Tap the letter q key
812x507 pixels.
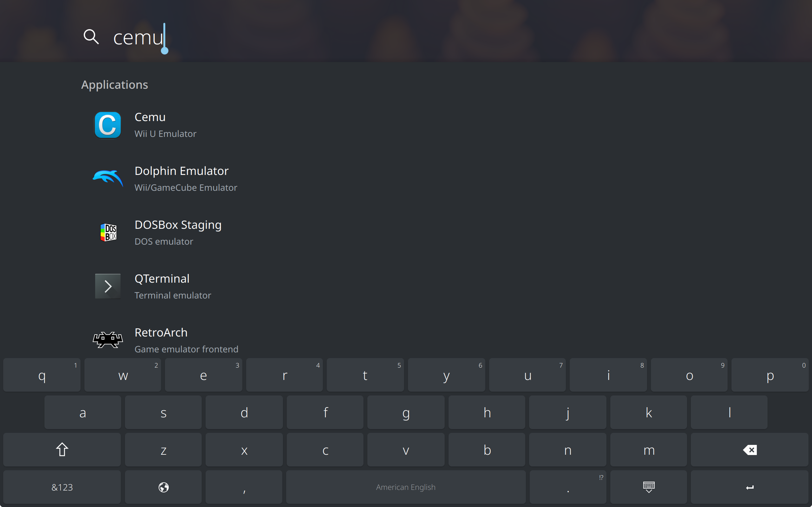pos(42,375)
